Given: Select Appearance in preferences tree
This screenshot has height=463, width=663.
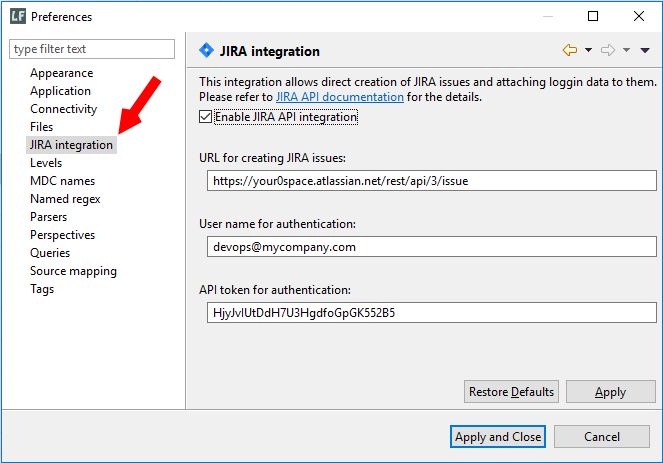Looking at the screenshot, I should 61,73.
